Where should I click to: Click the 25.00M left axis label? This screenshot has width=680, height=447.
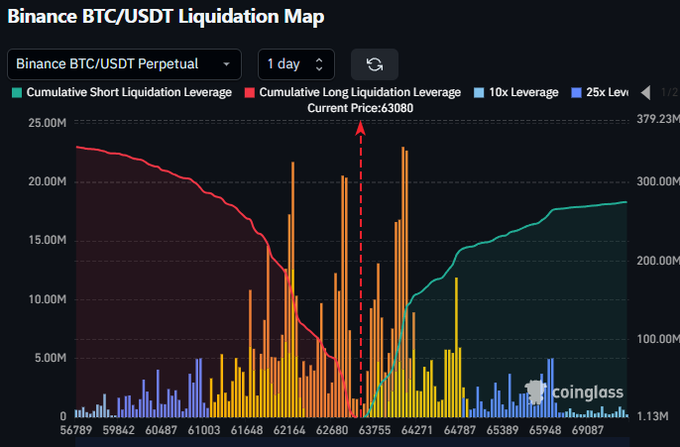click(47, 123)
